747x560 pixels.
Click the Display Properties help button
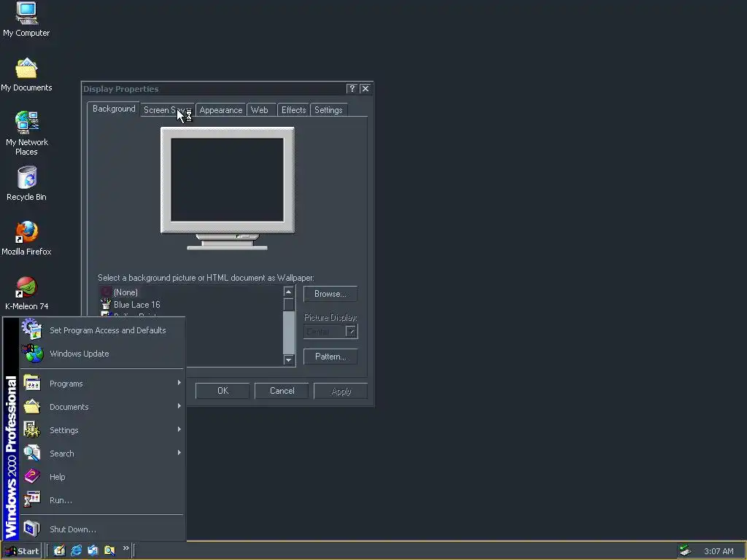pyautogui.click(x=352, y=88)
